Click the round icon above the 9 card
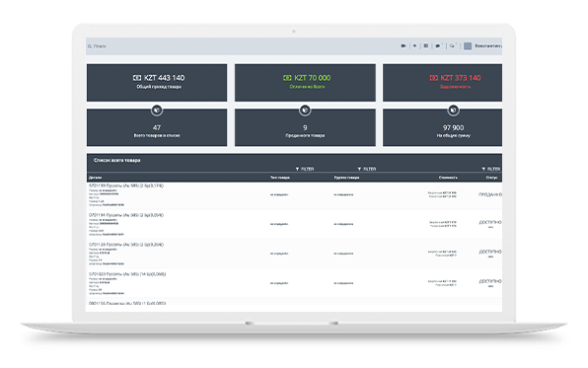Screen dimensions: 588x368 [x=305, y=110]
